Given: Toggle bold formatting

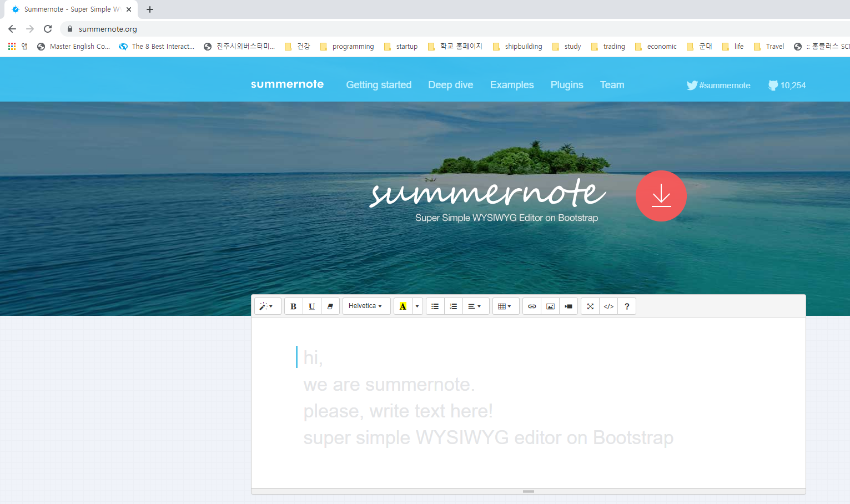Looking at the screenshot, I should click(x=294, y=306).
